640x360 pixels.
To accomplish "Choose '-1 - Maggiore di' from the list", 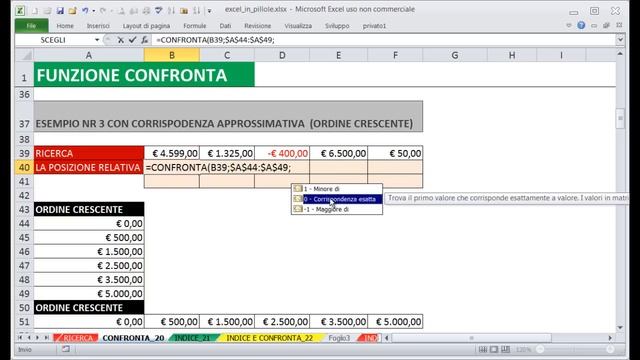I will click(x=337, y=209).
